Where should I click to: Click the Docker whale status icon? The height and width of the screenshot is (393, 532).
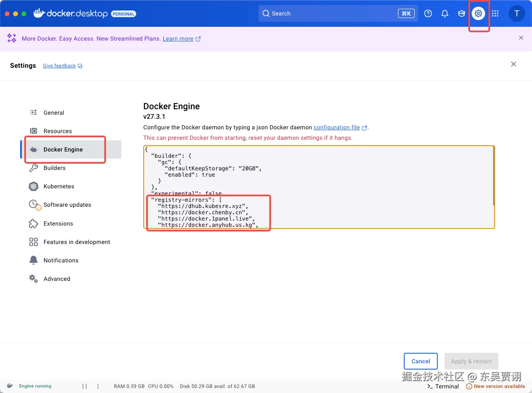click(10, 386)
